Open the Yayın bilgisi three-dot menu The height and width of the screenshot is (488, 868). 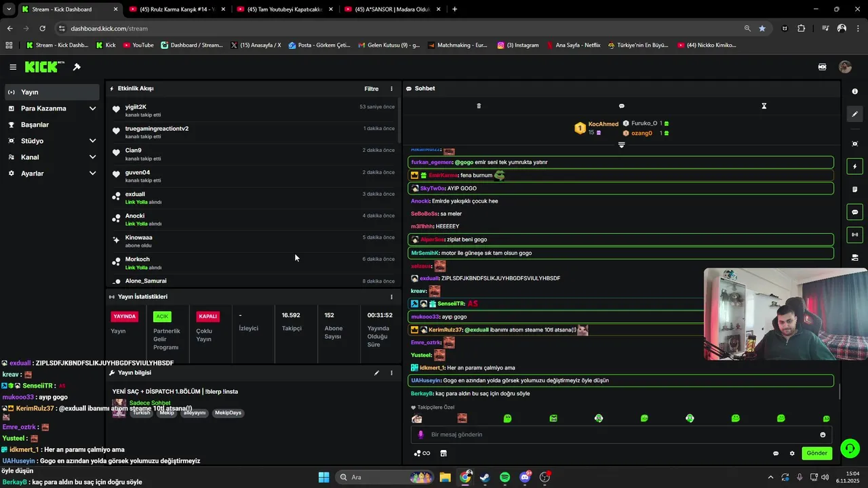pos(391,373)
